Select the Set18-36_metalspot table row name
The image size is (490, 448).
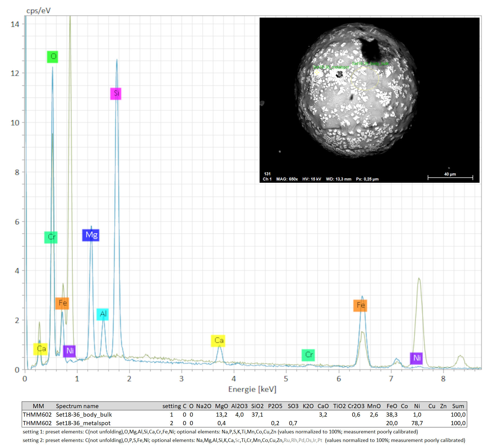[x=83, y=423]
